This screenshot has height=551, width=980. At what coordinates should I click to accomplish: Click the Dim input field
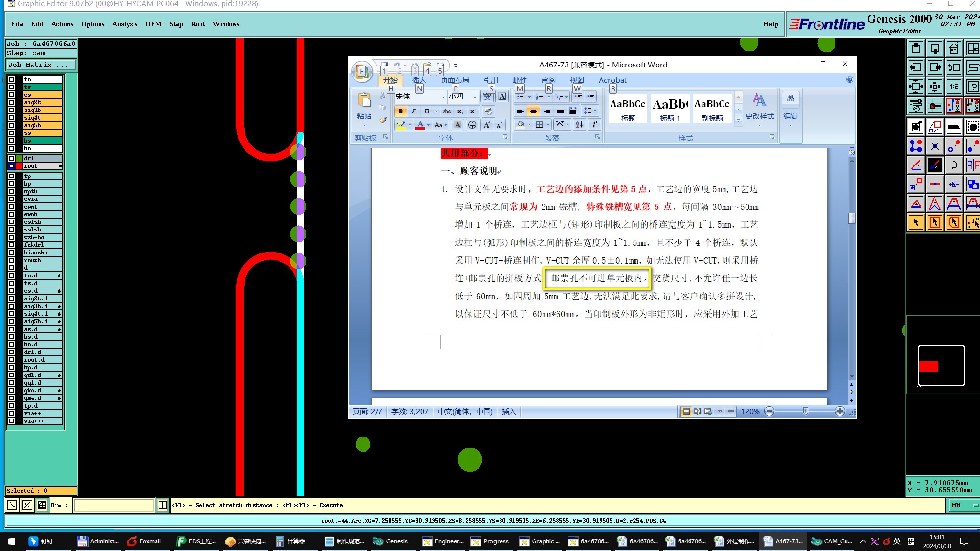pyautogui.click(x=114, y=505)
